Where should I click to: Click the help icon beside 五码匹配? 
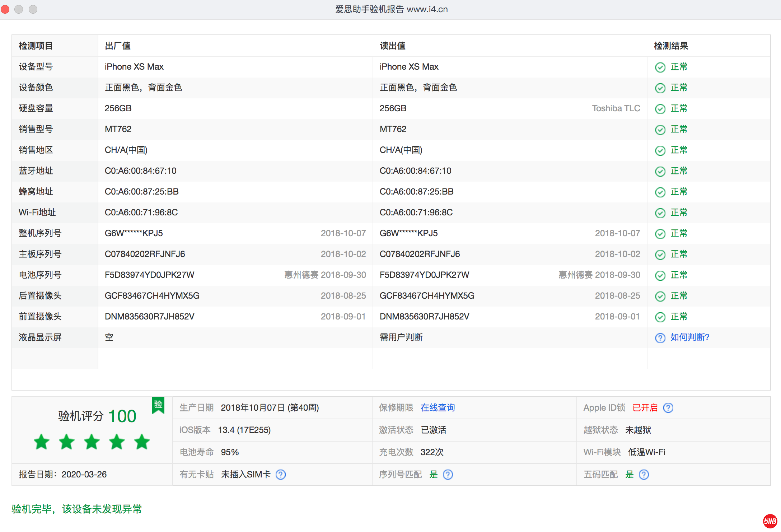point(644,474)
